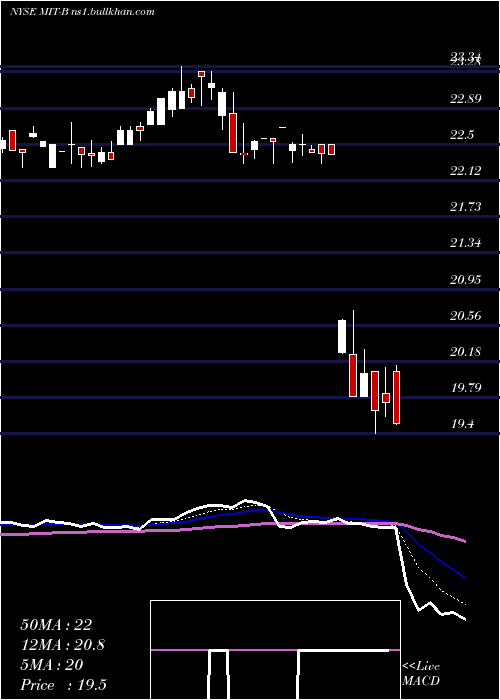
Task: Click the 20.95 price axis label
Action: tap(466, 280)
